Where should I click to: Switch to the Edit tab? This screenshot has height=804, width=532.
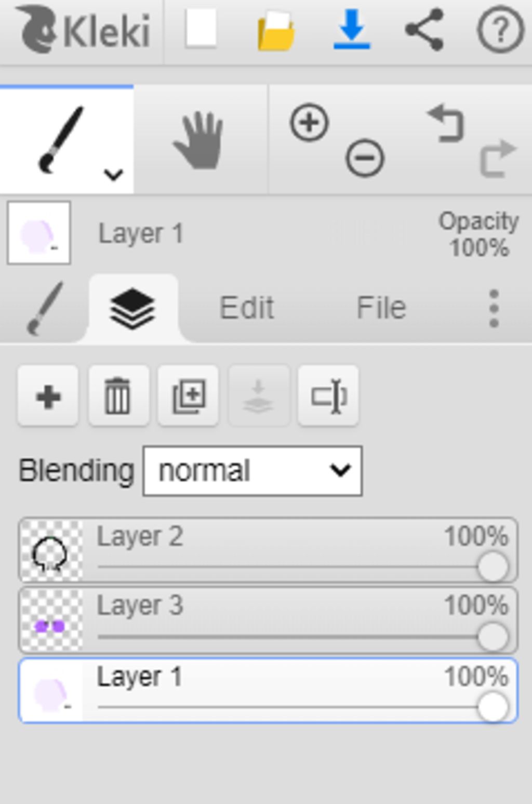click(247, 308)
